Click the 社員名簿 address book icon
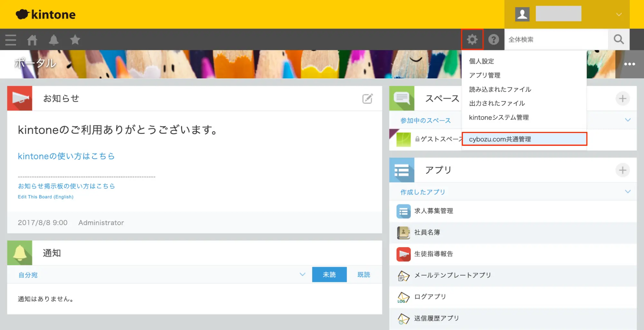The image size is (644, 330). point(403,232)
